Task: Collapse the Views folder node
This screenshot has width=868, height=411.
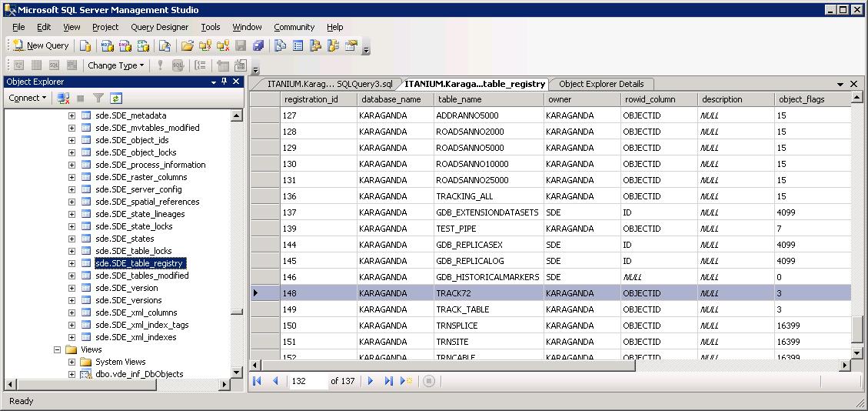Action: coord(57,349)
